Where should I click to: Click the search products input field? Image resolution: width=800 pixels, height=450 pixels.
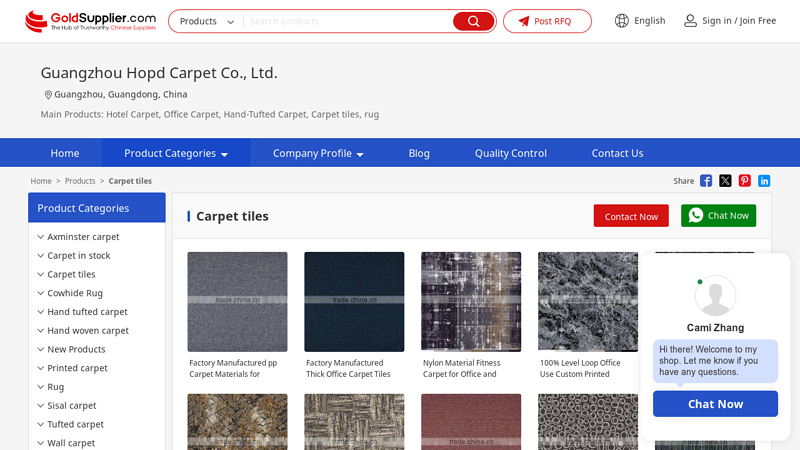[x=348, y=21]
